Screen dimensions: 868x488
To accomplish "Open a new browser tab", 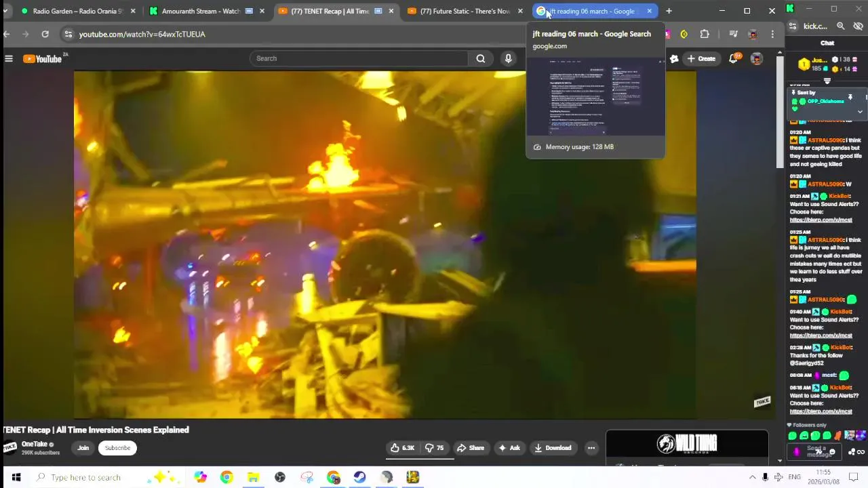I will [x=669, y=11].
